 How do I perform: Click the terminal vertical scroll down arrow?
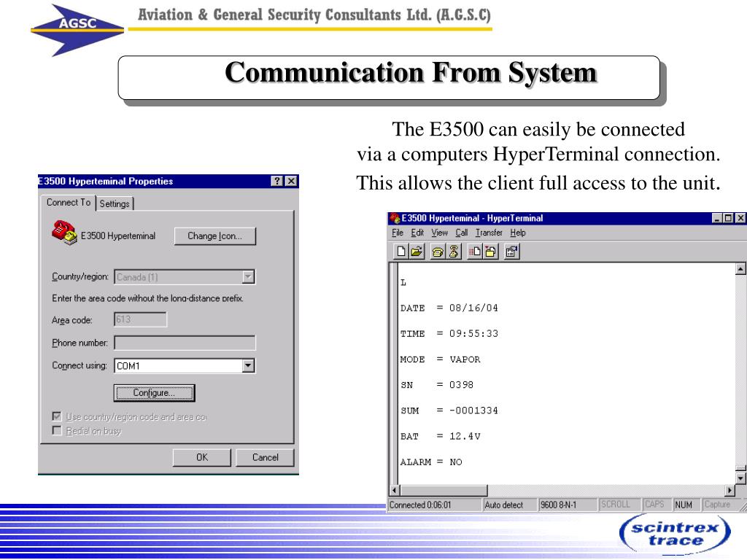740,478
